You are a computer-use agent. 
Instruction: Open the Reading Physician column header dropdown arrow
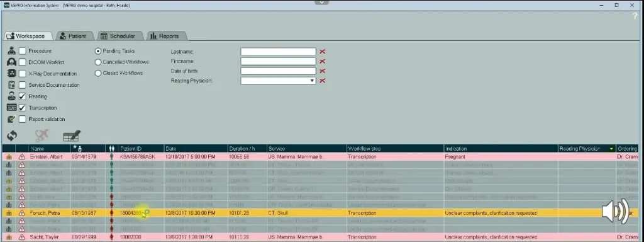tap(611, 149)
